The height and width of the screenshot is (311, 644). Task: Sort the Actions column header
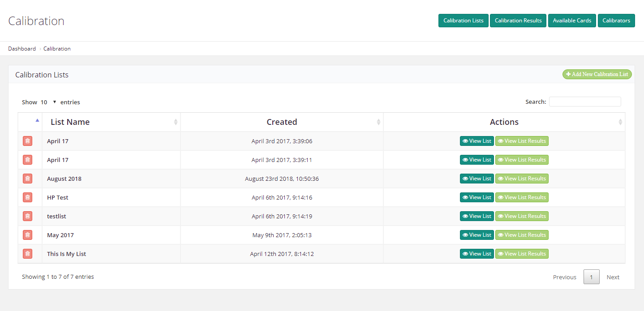[620, 122]
